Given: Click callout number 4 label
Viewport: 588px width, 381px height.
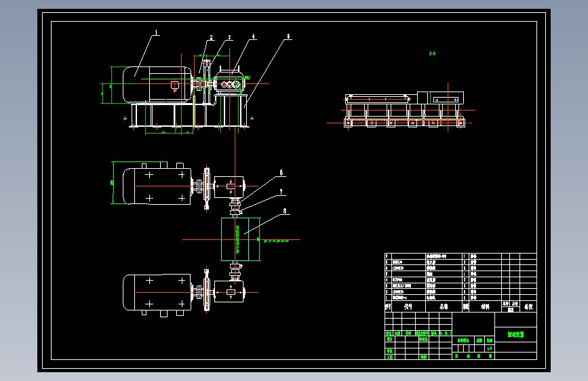Looking at the screenshot, I should [x=253, y=37].
